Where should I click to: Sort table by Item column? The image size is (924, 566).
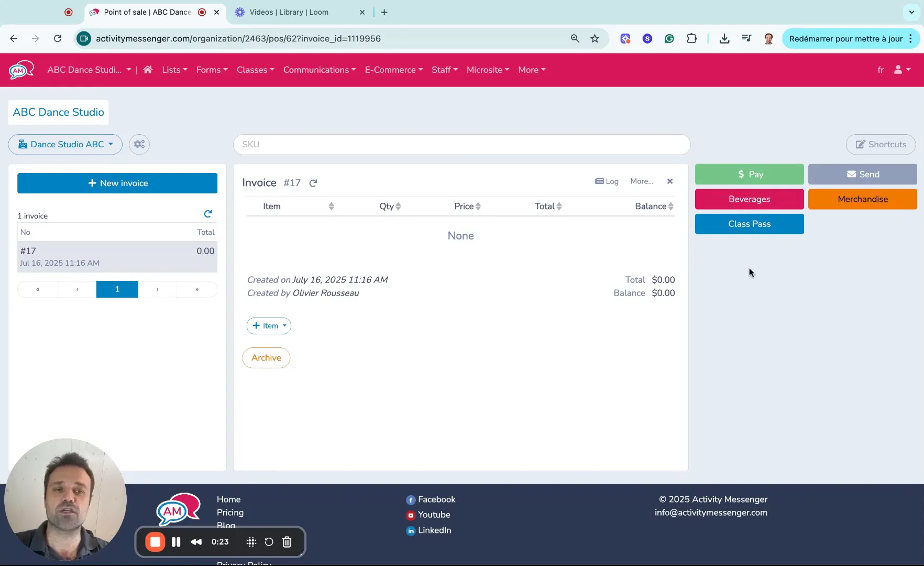click(331, 206)
